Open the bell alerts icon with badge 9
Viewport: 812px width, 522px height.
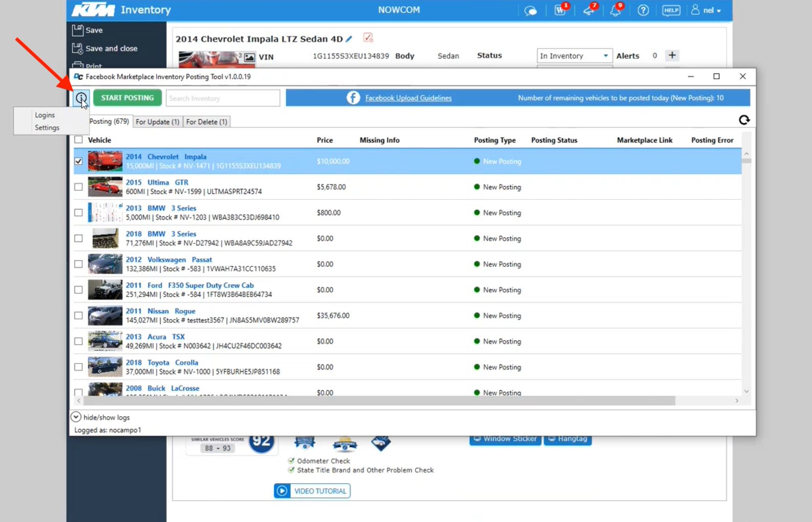coord(616,10)
